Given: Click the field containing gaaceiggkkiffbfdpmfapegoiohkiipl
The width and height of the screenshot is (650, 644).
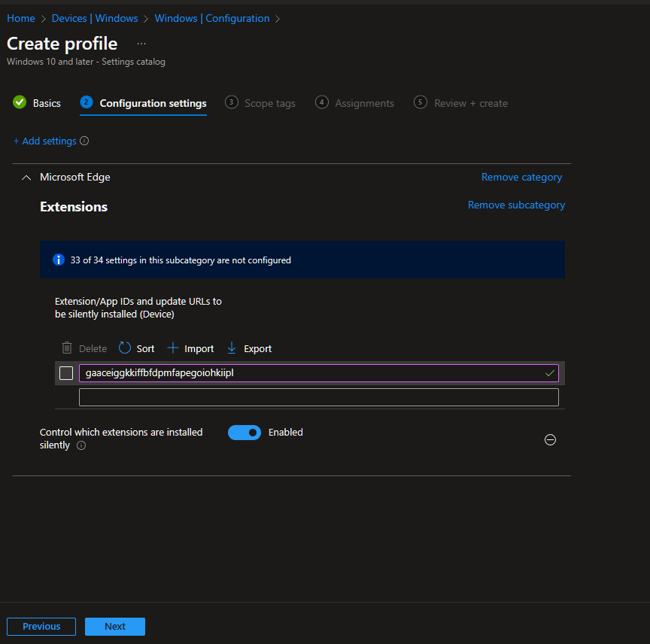Looking at the screenshot, I should click(318, 373).
